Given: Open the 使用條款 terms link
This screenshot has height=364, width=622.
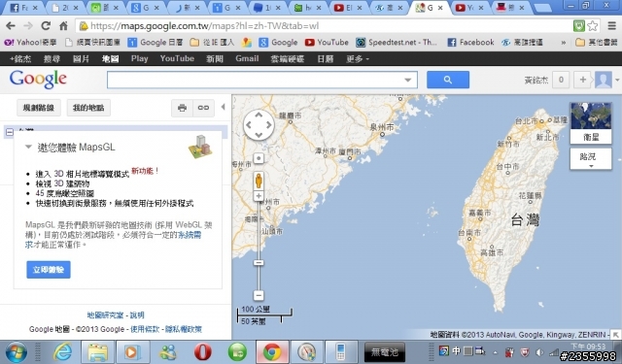Looking at the screenshot, I should click(x=145, y=329).
